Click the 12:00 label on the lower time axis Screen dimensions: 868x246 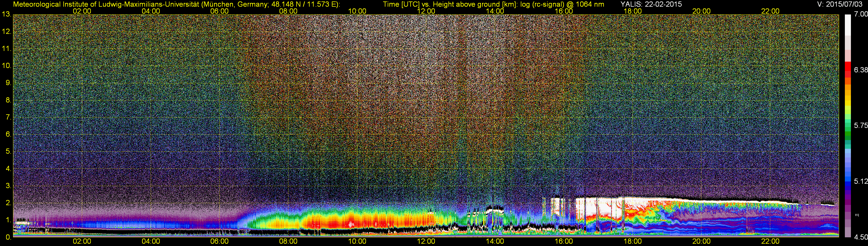pyautogui.click(x=426, y=241)
